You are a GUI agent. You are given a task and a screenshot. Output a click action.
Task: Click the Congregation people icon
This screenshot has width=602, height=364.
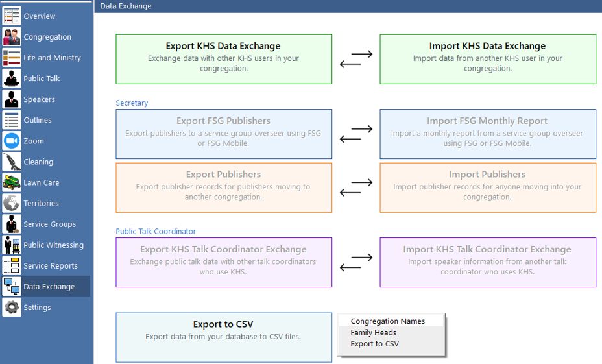(12, 37)
